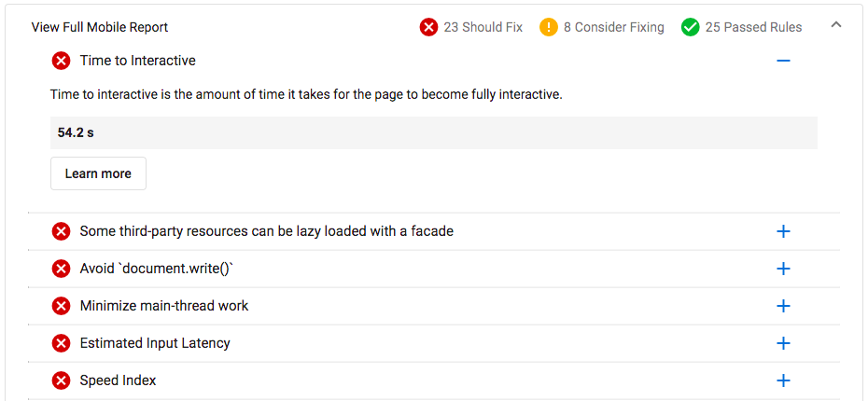This screenshot has height=401, width=868.
Task: Click red X icon beside Avoid document.write()
Action: (61, 269)
